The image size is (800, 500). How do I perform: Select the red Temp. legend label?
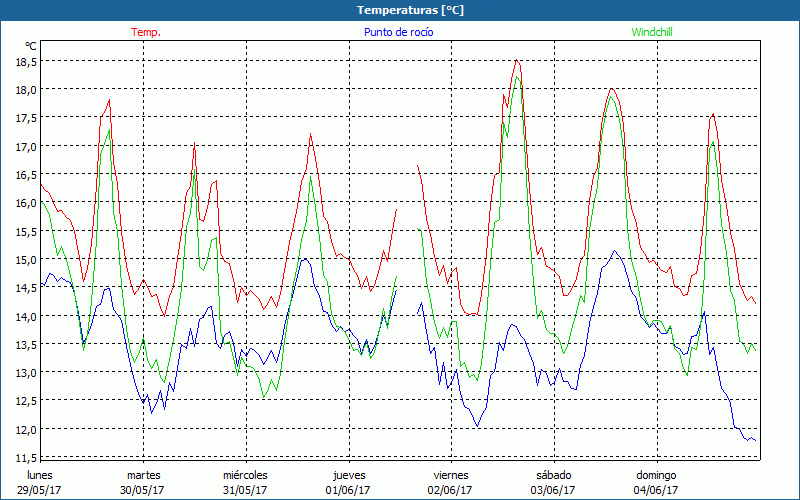tap(146, 32)
